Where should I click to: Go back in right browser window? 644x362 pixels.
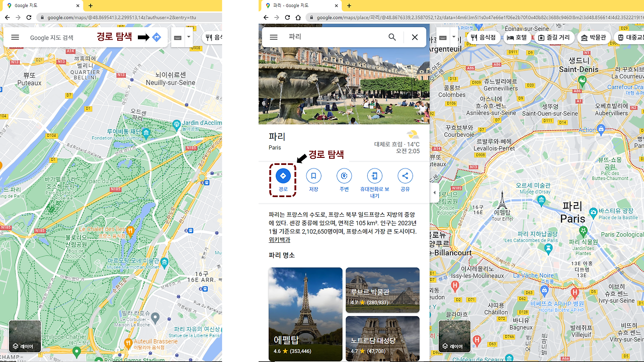(266, 17)
